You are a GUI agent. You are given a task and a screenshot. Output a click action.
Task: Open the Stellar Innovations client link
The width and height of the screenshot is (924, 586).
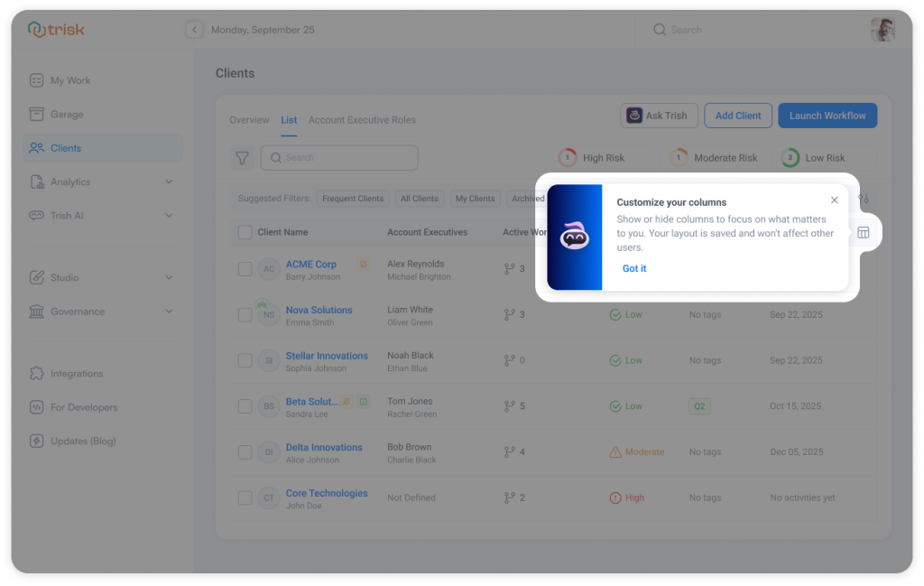tap(327, 356)
